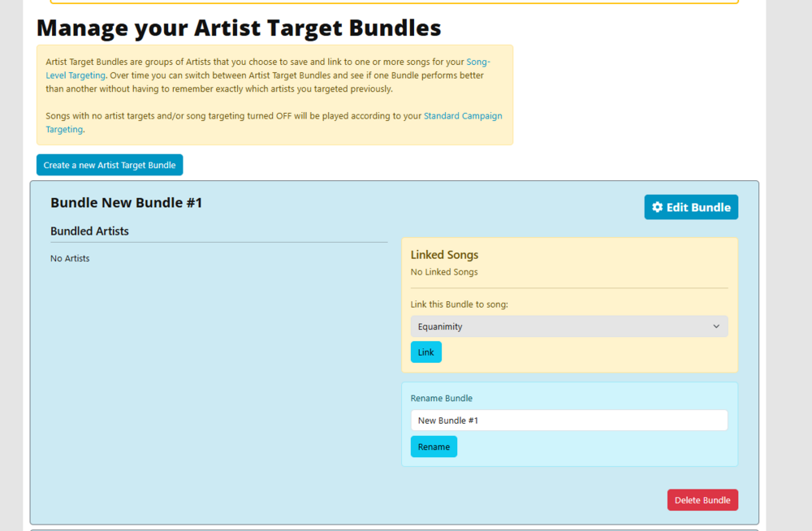
Task: Open the Equanimity song dropdown
Action: 569,326
